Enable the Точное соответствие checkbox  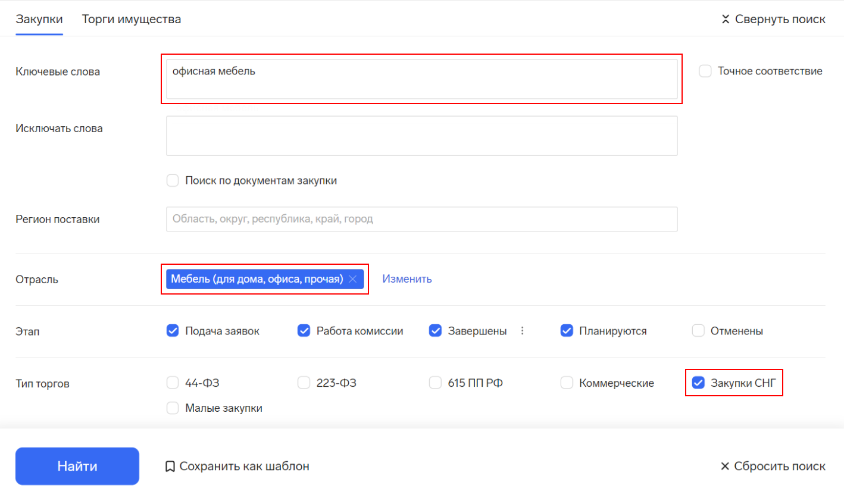[x=705, y=71]
